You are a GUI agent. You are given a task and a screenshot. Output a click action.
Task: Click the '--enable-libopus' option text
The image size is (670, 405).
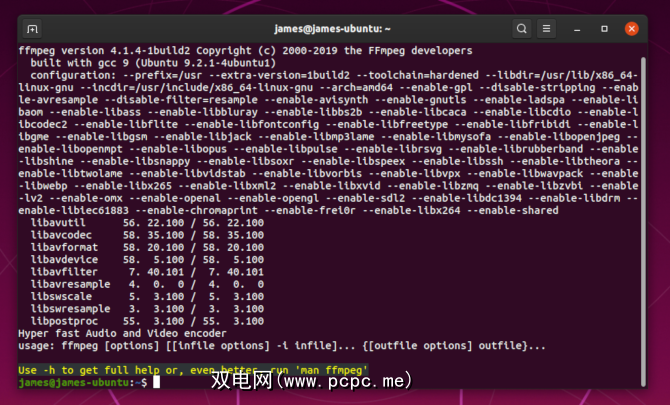click(178, 150)
